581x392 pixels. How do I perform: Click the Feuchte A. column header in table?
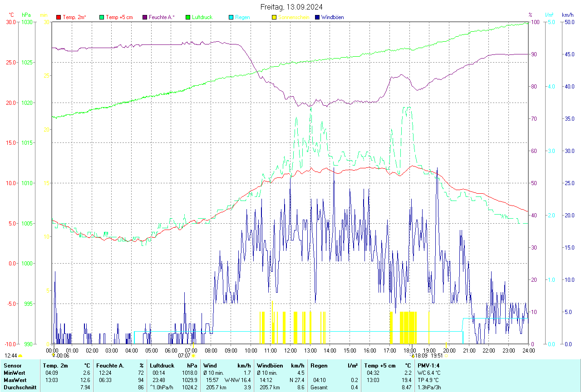[110, 365]
